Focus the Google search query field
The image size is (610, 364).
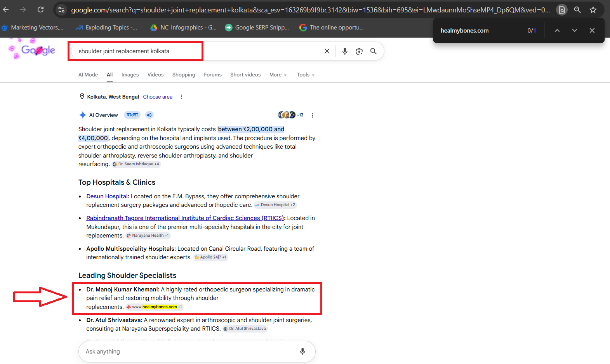197,51
